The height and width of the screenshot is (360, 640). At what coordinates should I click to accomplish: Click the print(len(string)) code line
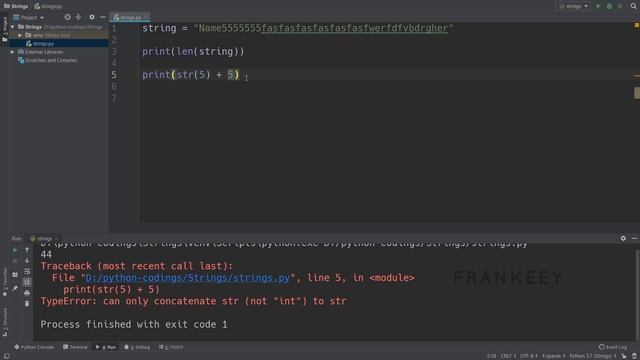[193, 51]
